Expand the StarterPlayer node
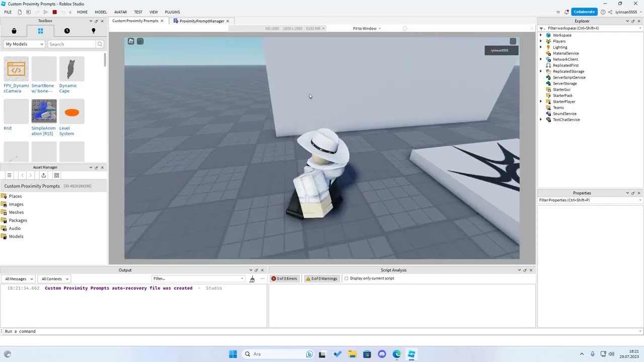This screenshot has width=644, height=362. 541,102
